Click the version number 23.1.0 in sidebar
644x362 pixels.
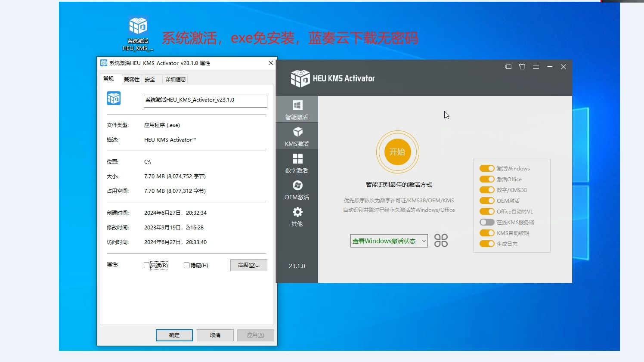297,266
